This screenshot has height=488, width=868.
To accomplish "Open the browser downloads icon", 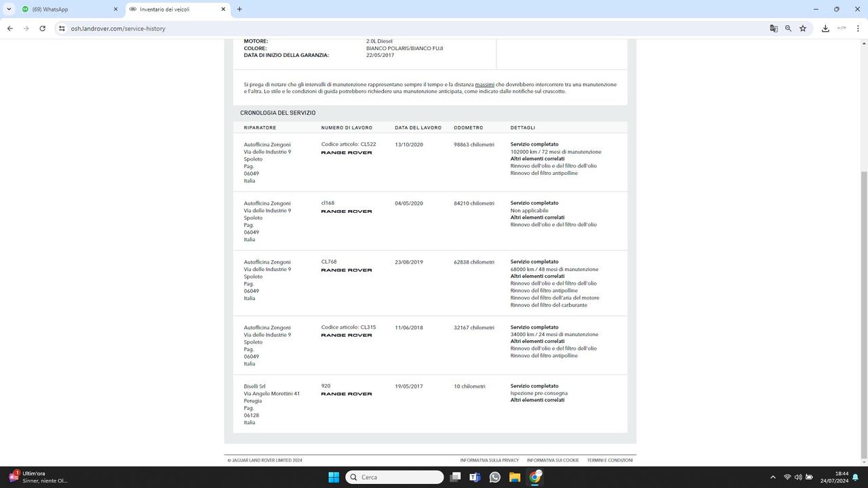I will point(825,28).
